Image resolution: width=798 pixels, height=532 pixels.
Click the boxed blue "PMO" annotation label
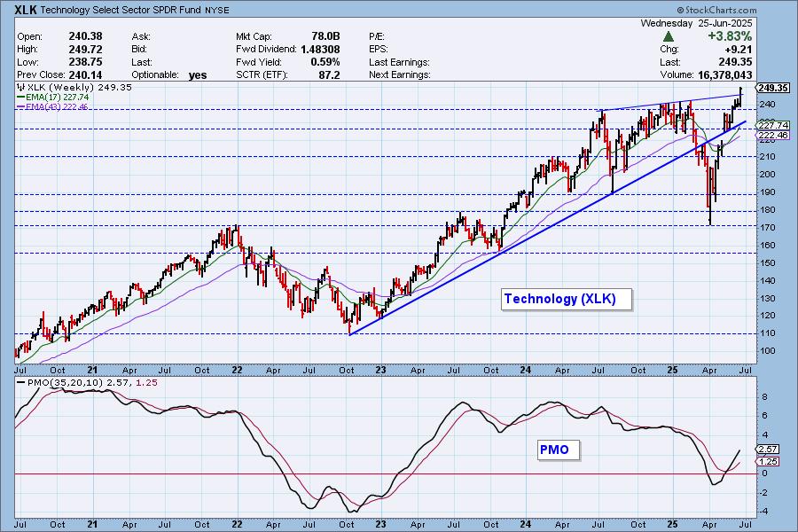tap(559, 450)
